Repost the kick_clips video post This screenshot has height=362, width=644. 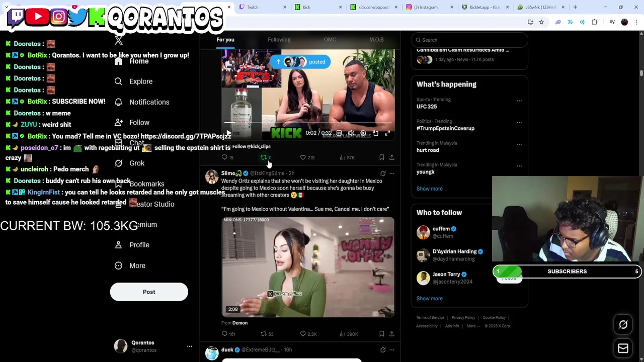pos(266,157)
